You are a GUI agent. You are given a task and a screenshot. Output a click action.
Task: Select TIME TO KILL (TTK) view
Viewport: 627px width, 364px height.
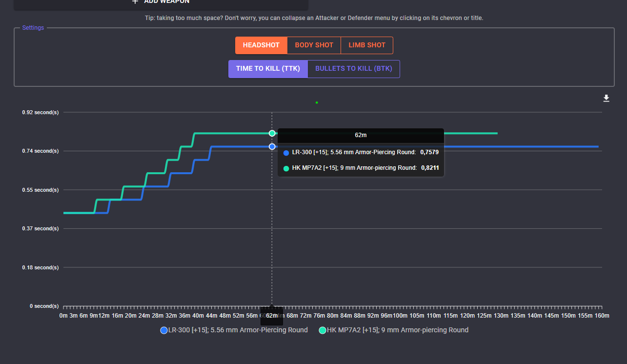point(268,69)
